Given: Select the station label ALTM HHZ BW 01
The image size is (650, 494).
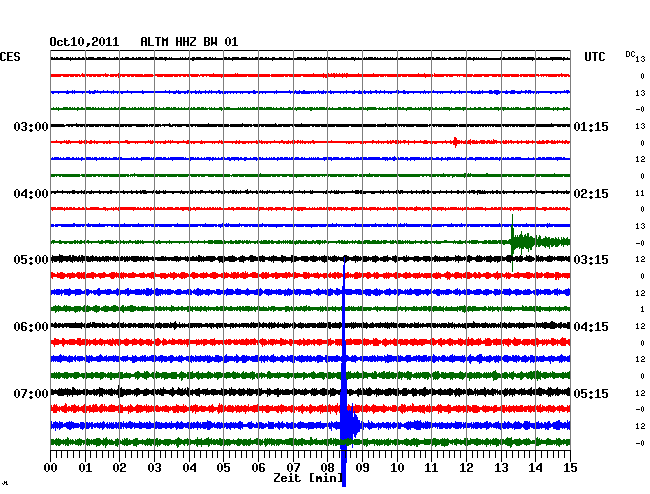Looking at the screenshot, I should [x=189, y=42].
